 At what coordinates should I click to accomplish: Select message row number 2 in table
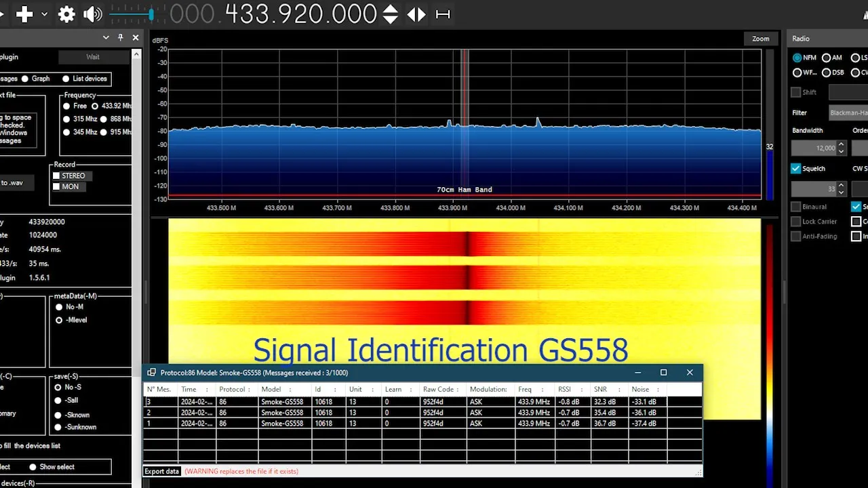tap(422, 412)
